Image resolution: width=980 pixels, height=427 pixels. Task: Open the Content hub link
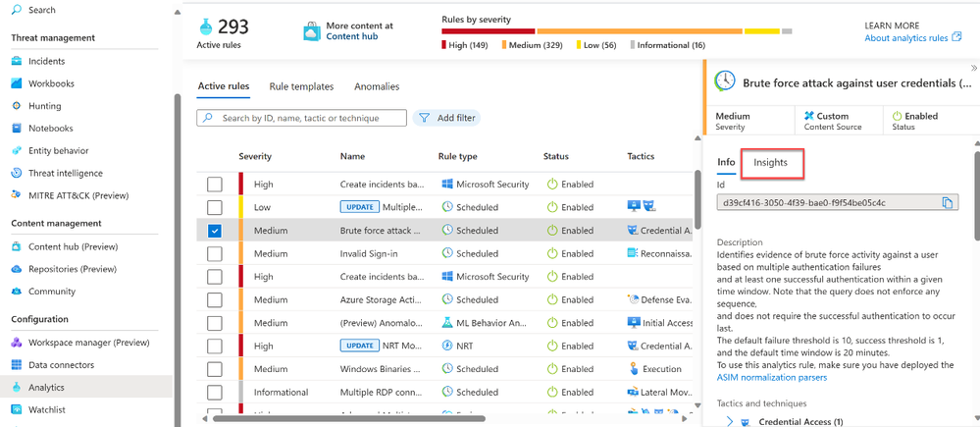click(352, 36)
